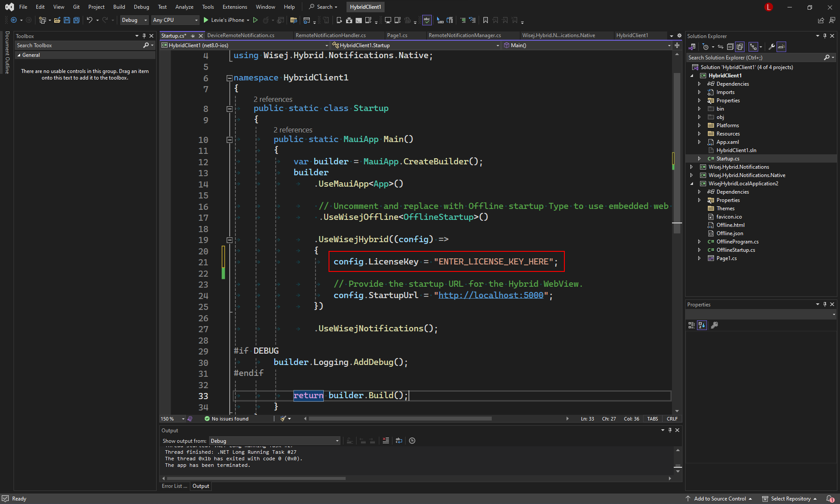Image resolution: width=840 pixels, height=504 pixels.
Task: Toggle Preview Selected Items in Solution Explorer
Action: coord(782,47)
